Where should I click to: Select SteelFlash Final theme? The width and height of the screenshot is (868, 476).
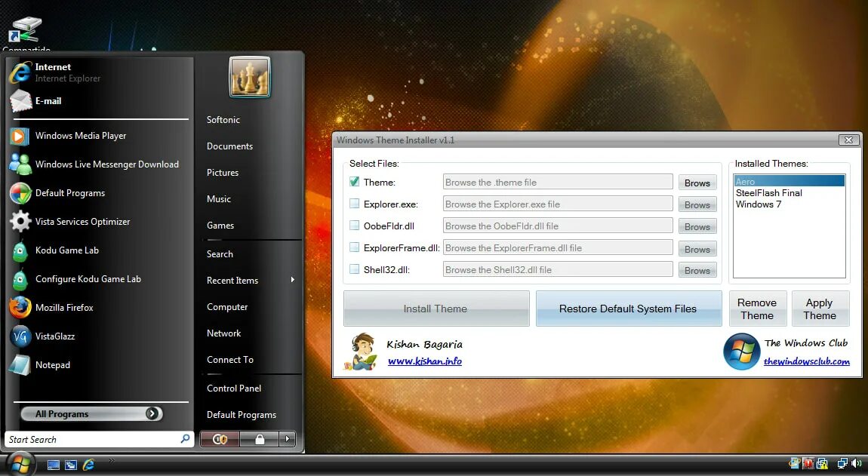tap(789, 193)
